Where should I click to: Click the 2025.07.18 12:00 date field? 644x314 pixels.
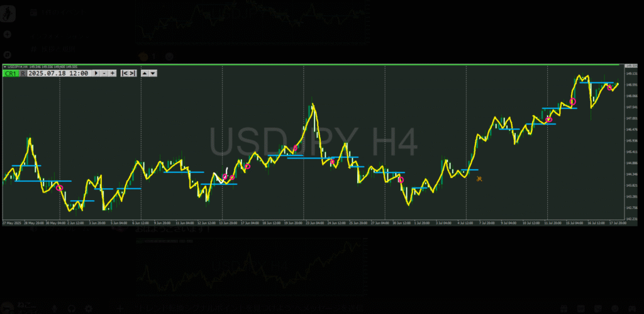(x=58, y=73)
